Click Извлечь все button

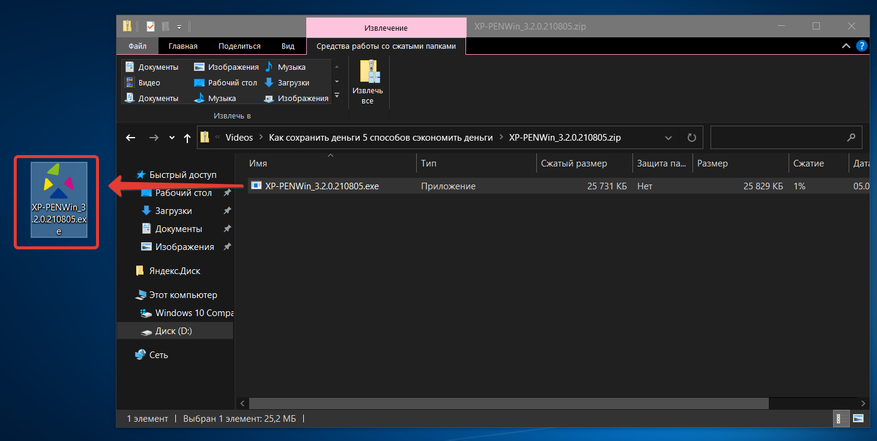pyautogui.click(x=367, y=82)
